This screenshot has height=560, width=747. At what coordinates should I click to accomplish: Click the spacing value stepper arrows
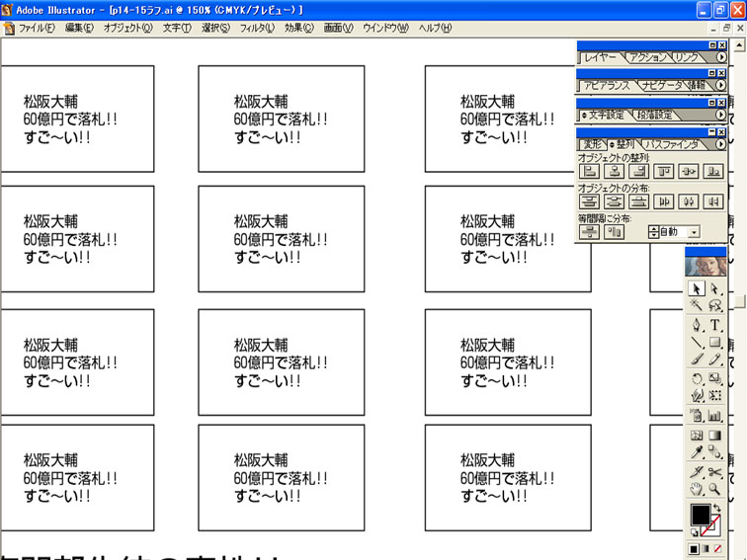coord(654,232)
